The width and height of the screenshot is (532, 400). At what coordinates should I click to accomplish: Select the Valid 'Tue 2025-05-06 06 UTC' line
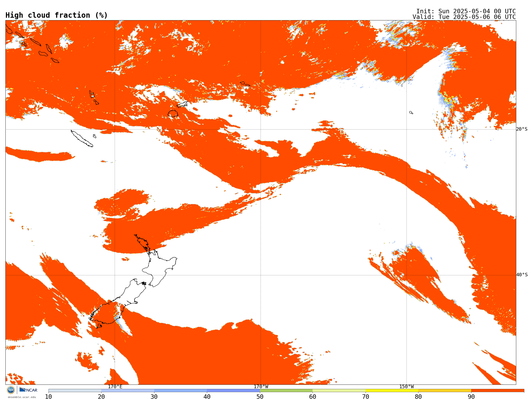pyautogui.click(x=464, y=17)
